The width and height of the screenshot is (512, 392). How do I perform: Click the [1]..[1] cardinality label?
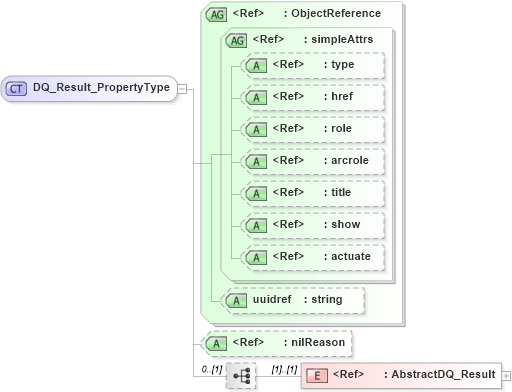284,369
